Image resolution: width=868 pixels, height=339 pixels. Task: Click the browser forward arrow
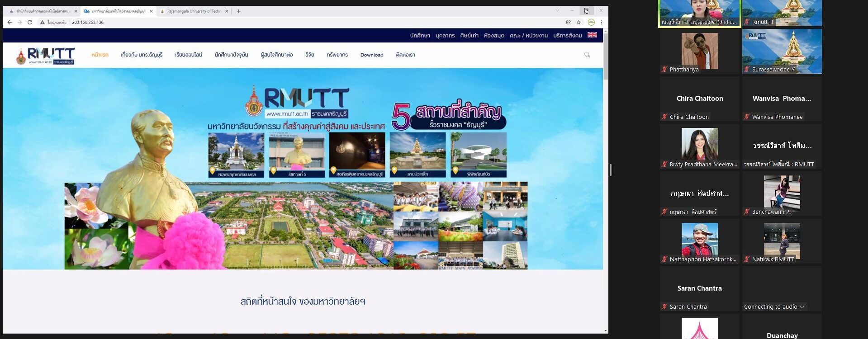19,22
